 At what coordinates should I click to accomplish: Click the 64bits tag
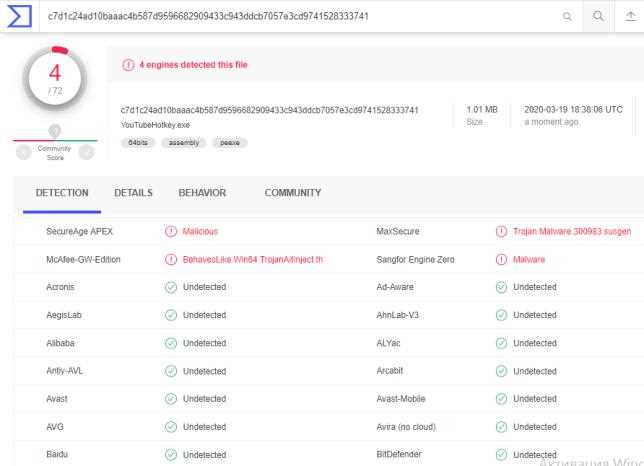point(138,142)
